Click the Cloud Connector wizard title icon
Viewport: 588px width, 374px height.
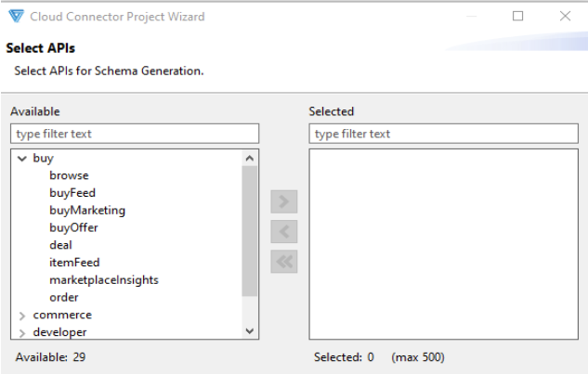point(16,16)
